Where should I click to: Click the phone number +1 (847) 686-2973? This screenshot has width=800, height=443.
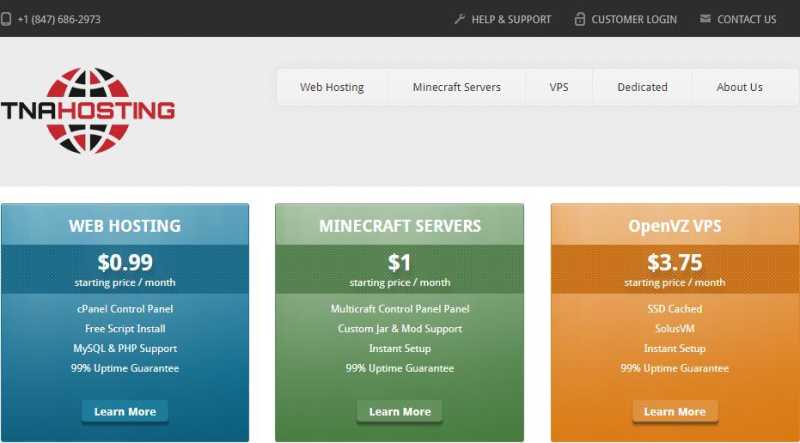(59, 19)
